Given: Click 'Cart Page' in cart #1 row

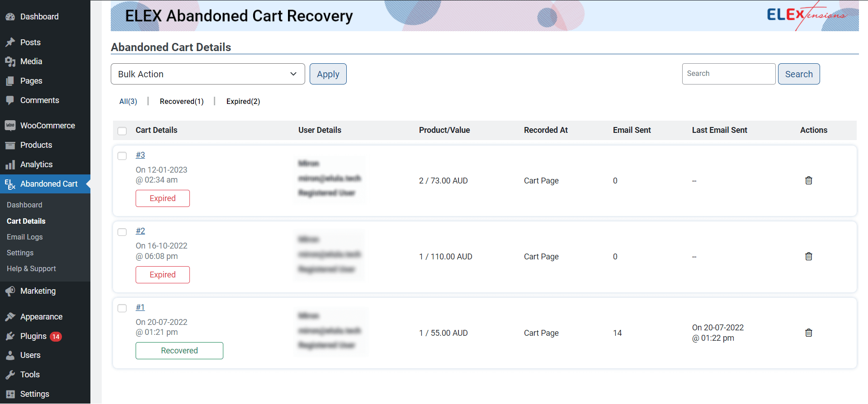Looking at the screenshot, I should coord(541,333).
